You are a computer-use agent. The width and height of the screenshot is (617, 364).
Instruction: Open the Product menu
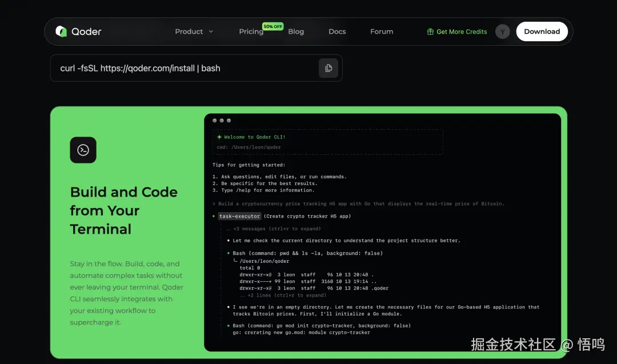pyautogui.click(x=189, y=31)
